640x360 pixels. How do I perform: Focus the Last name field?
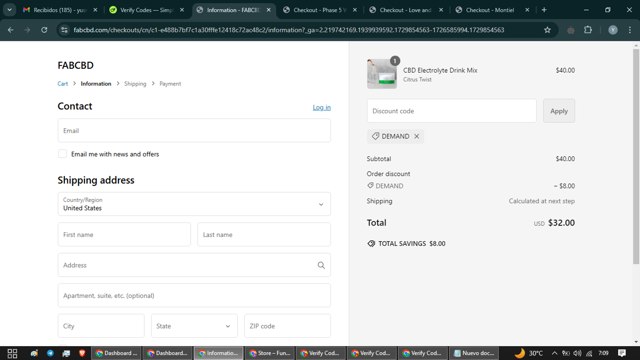click(x=264, y=235)
